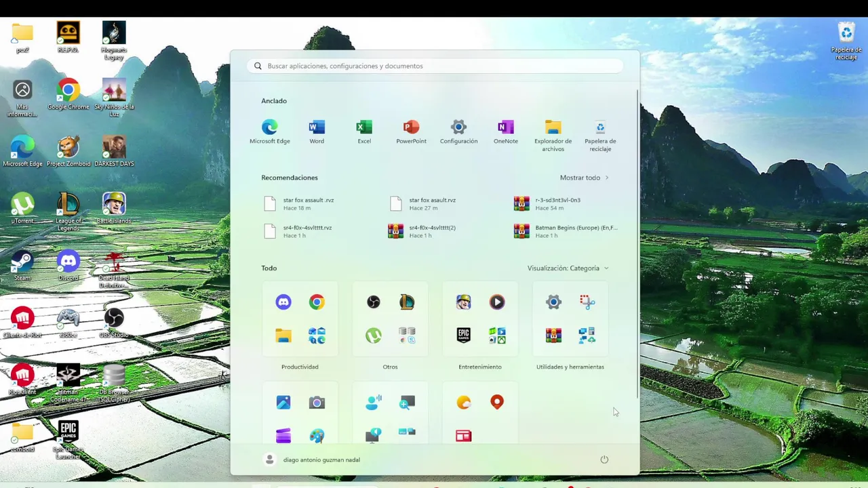This screenshot has height=488, width=868.
Task: Open the News app icon
Action: [464, 436]
